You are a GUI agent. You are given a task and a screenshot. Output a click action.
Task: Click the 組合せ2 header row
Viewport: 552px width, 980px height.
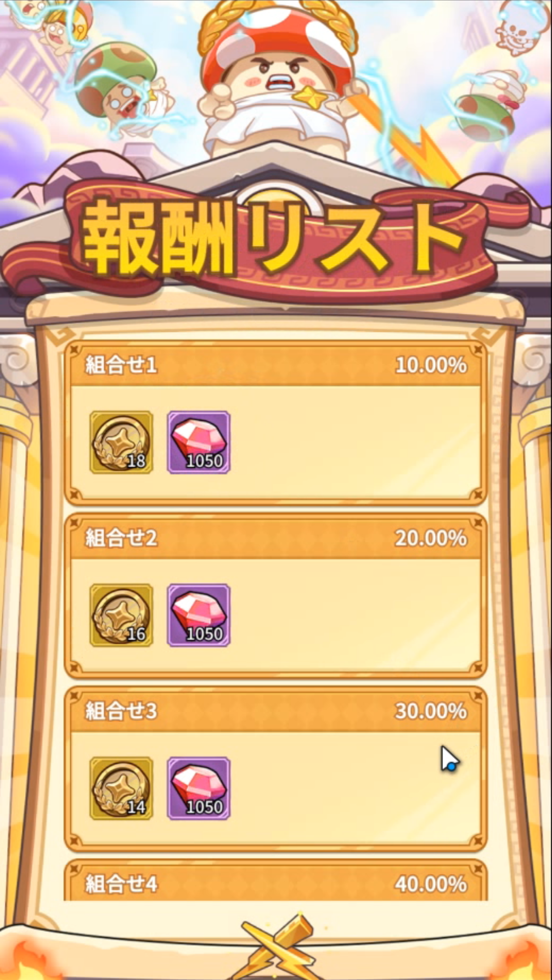click(x=276, y=538)
